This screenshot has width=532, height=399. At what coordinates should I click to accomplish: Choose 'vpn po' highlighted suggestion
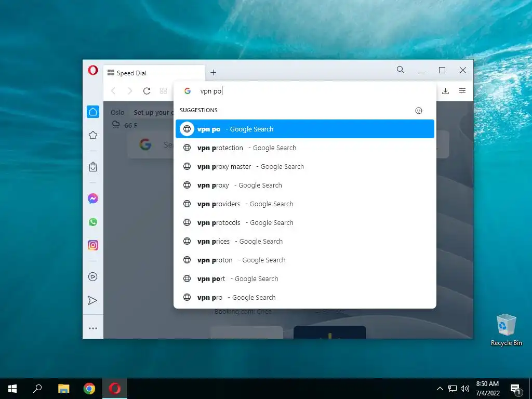(304, 129)
